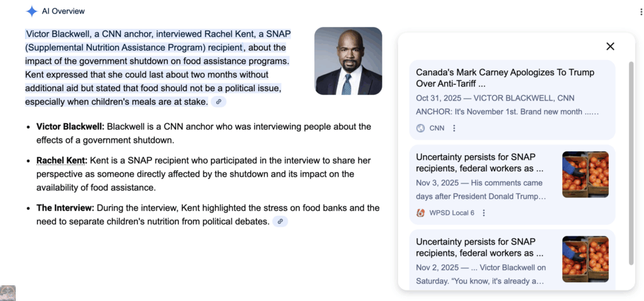The image size is (644, 301).
Task: Click the tomatoes thumbnail on the Nov 2 article
Action: [x=585, y=258]
